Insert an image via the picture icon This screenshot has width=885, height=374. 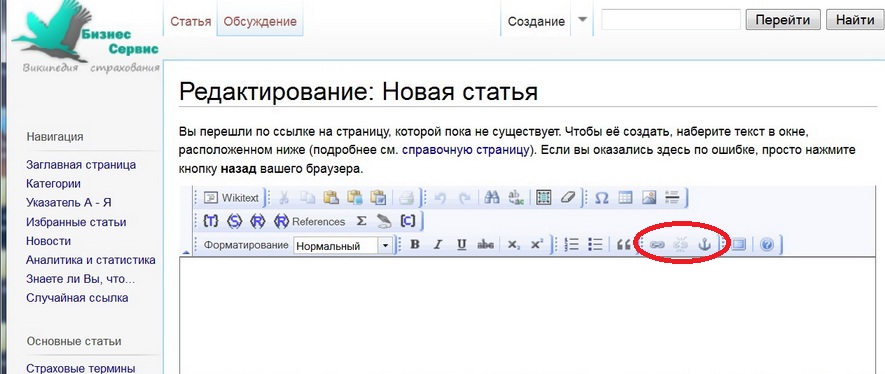click(649, 198)
